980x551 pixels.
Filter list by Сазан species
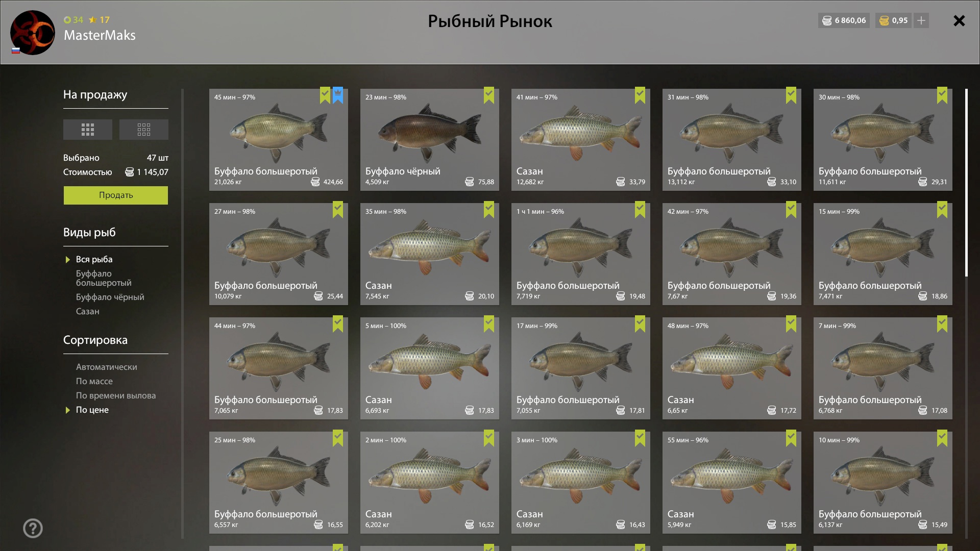click(88, 311)
